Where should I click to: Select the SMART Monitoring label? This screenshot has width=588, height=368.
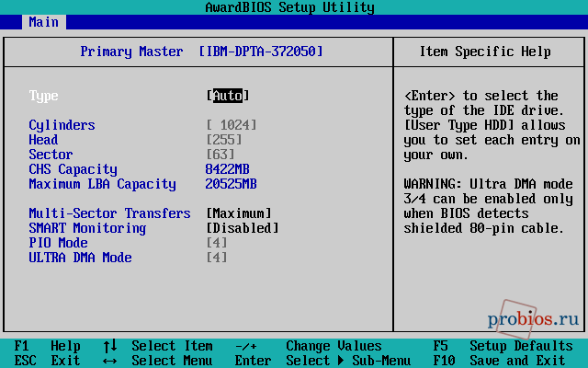[x=87, y=228]
